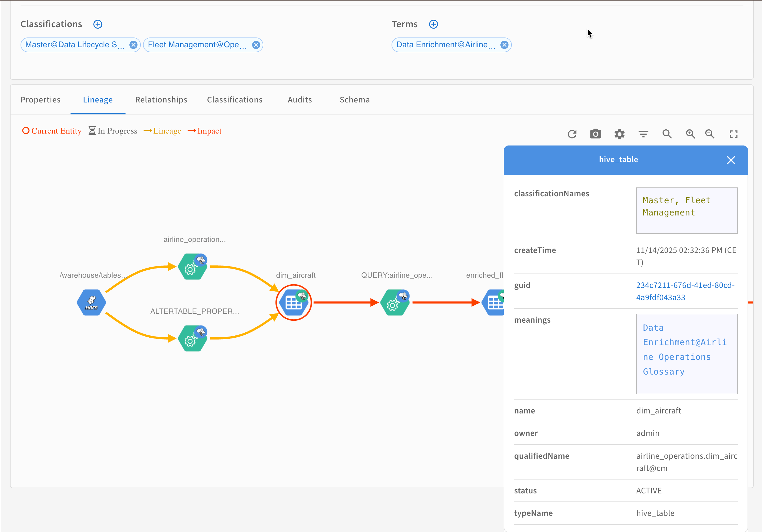
Task: Zoom in on lineage graph
Action: [690, 134]
